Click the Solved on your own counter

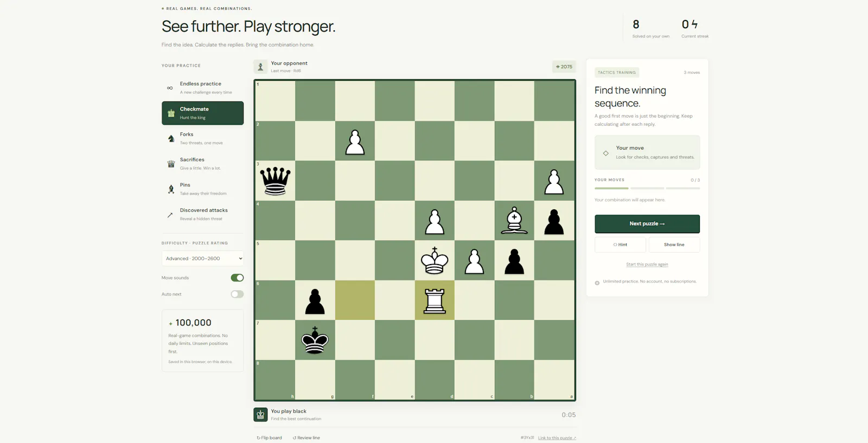[x=651, y=29]
